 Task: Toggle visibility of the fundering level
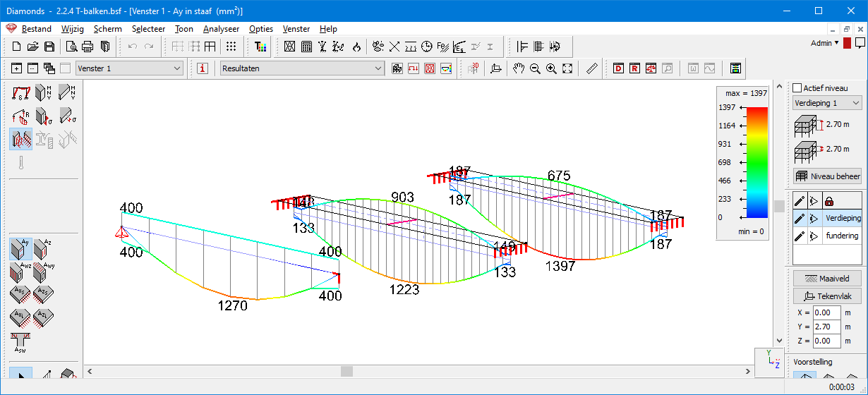[814, 236]
